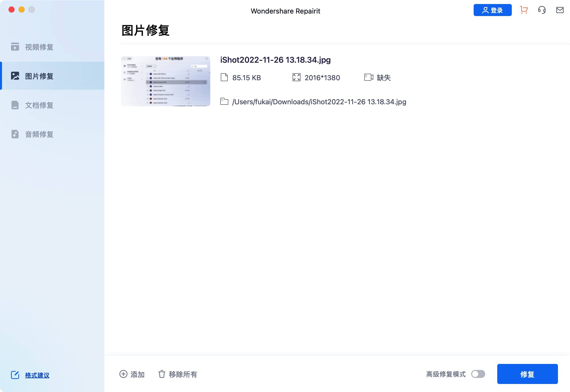Open the mail envelope icon
The height and width of the screenshot is (392, 570).
pos(560,10)
